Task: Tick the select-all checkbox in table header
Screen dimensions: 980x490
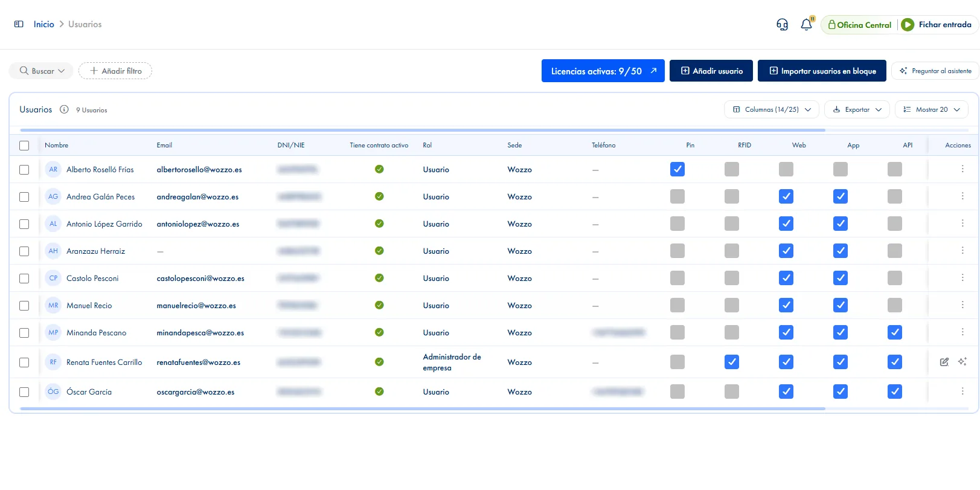Action: coord(24,146)
